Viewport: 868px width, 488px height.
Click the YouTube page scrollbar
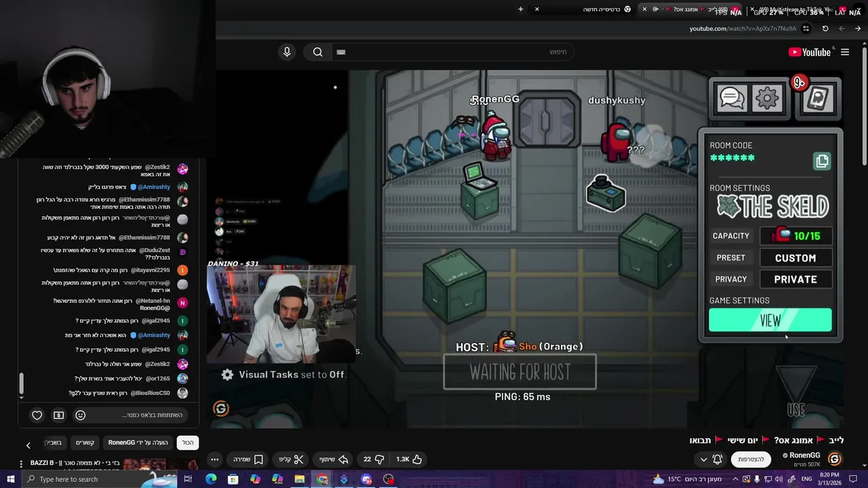(865, 105)
